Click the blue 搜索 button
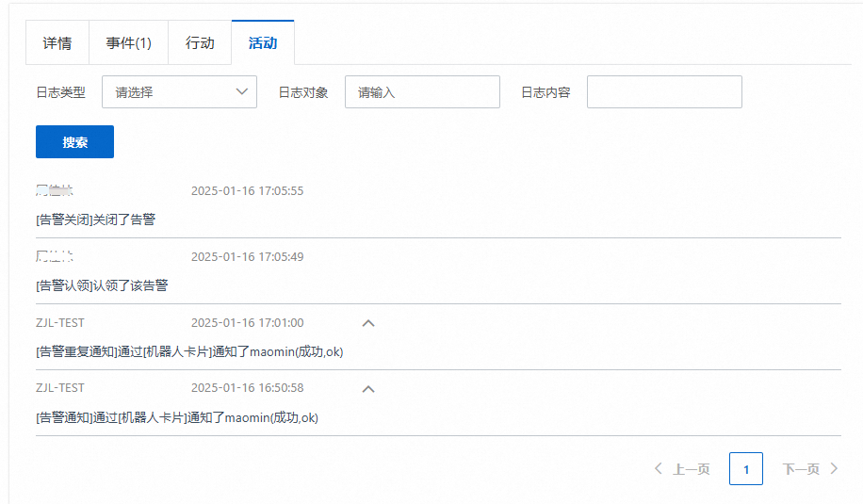 click(x=74, y=142)
